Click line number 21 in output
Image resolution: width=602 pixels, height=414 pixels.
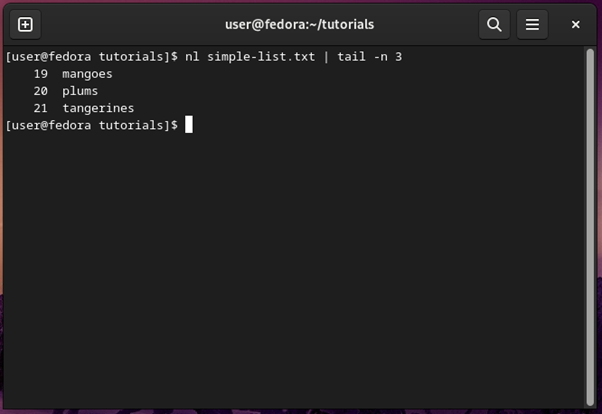click(41, 108)
